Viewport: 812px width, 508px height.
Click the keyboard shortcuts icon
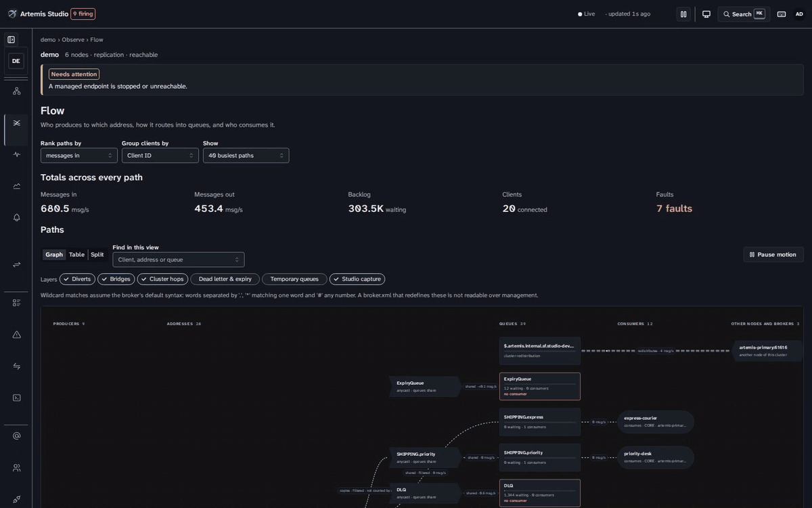point(782,14)
